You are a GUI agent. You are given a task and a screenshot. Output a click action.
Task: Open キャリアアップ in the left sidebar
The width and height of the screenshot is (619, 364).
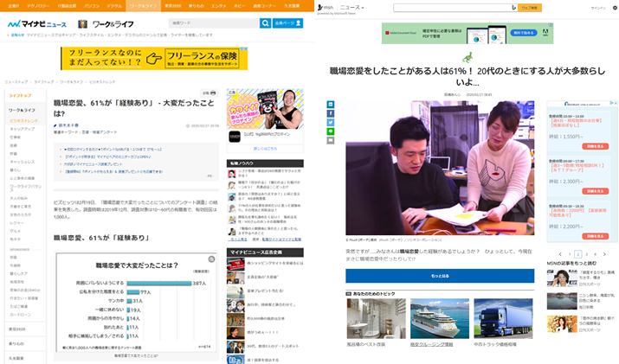point(23,128)
